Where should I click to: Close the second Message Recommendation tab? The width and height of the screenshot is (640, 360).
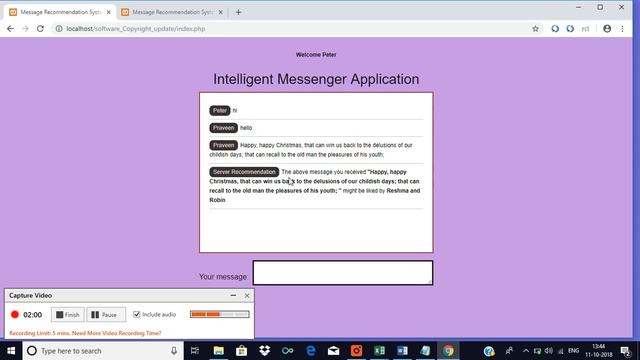220,12
